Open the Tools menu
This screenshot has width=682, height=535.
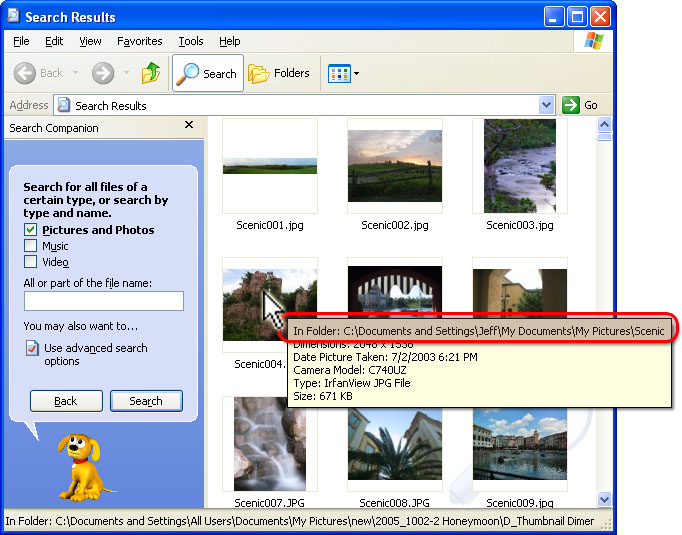click(x=190, y=41)
